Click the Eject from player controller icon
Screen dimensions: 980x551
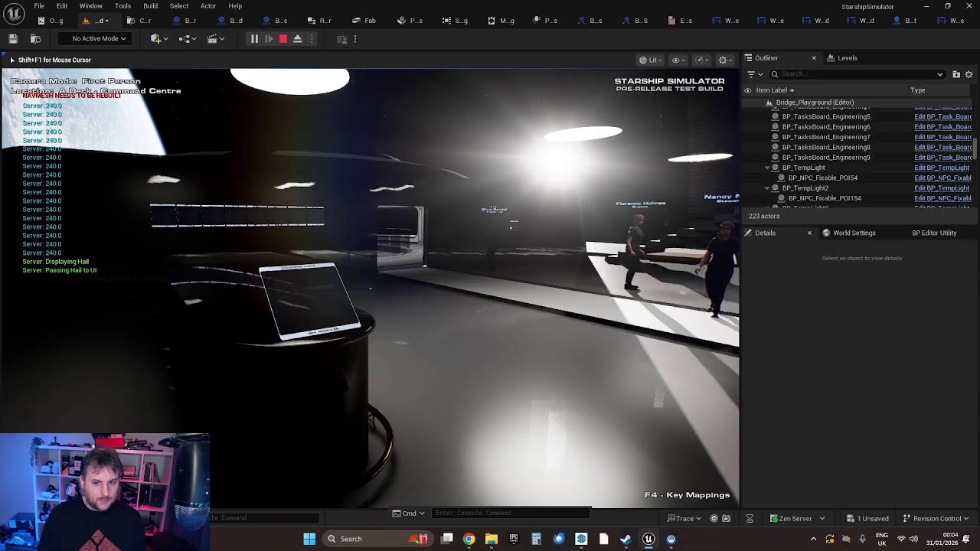point(298,39)
